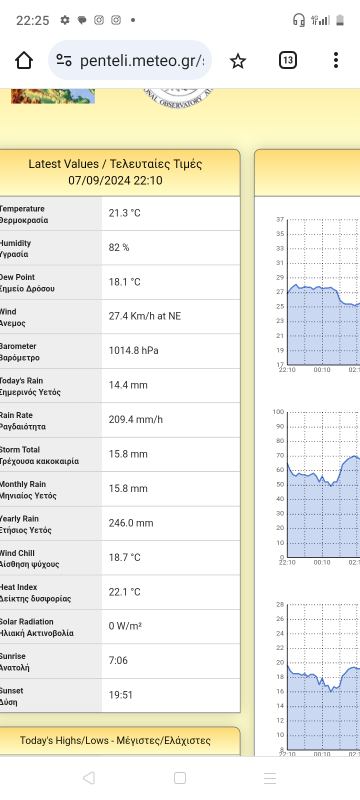Tap the Barometer row label

(x=20, y=352)
